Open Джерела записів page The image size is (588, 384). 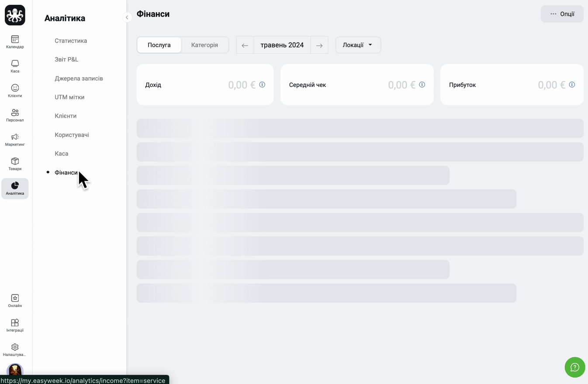click(79, 79)
